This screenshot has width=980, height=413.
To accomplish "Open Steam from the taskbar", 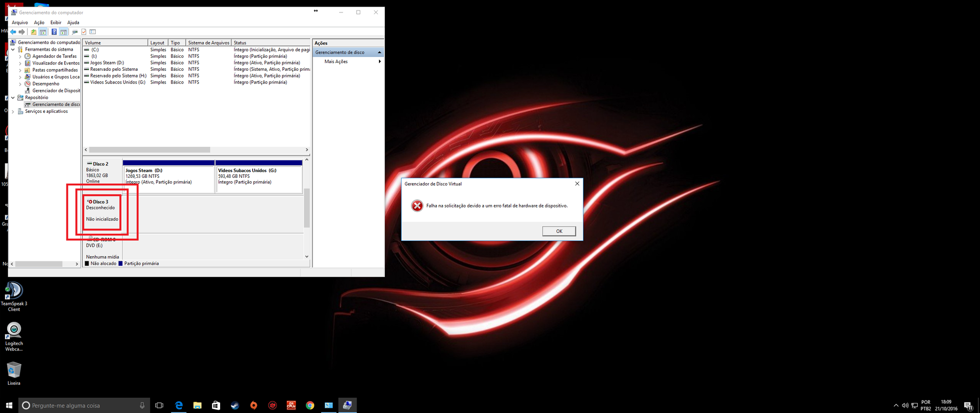I will click(x=234, y=405).
